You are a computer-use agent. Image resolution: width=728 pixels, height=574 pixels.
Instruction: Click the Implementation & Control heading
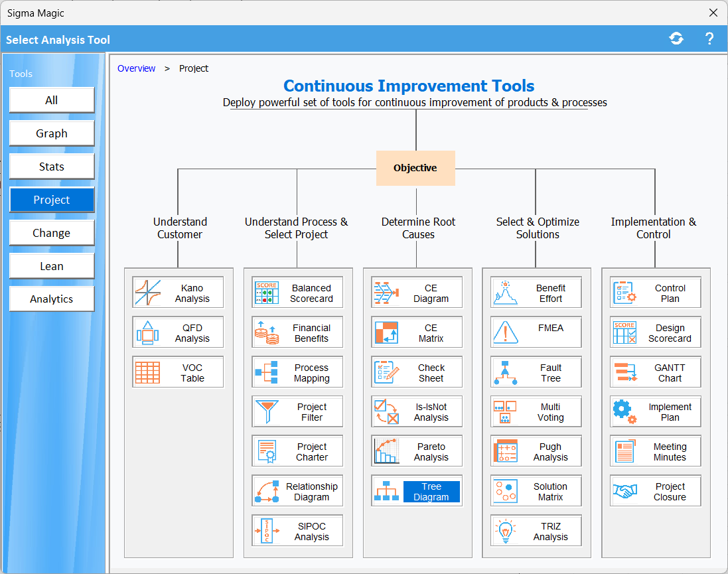tap(653, 228)
